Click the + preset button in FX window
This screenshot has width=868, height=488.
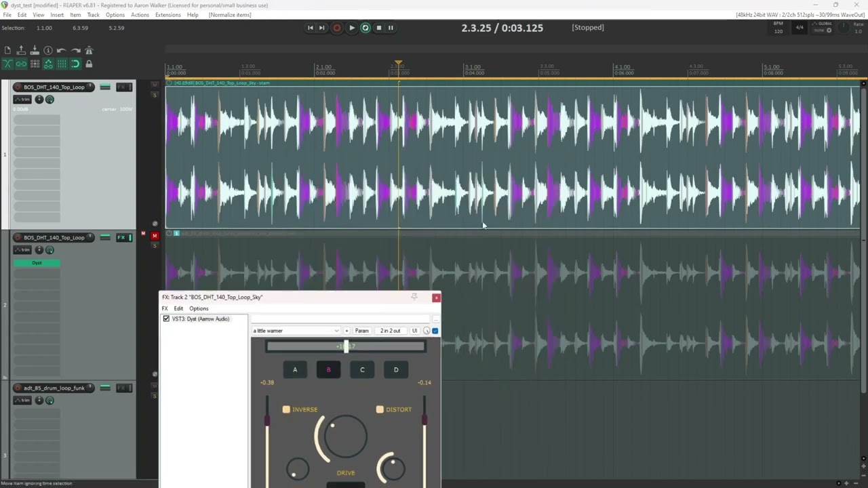point(347,331)
